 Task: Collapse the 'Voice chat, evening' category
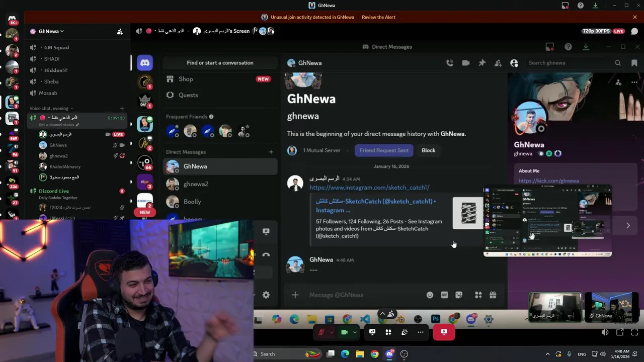point(51,108)
